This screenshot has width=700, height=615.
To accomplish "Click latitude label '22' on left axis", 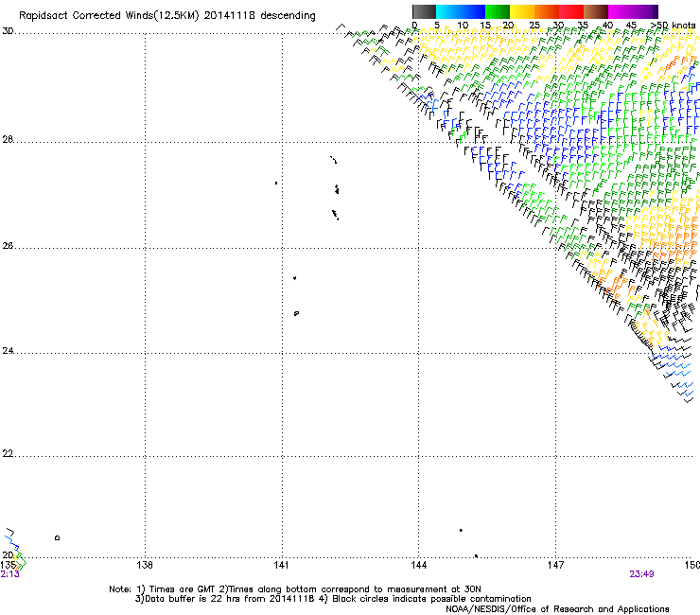I will [8, 454].
